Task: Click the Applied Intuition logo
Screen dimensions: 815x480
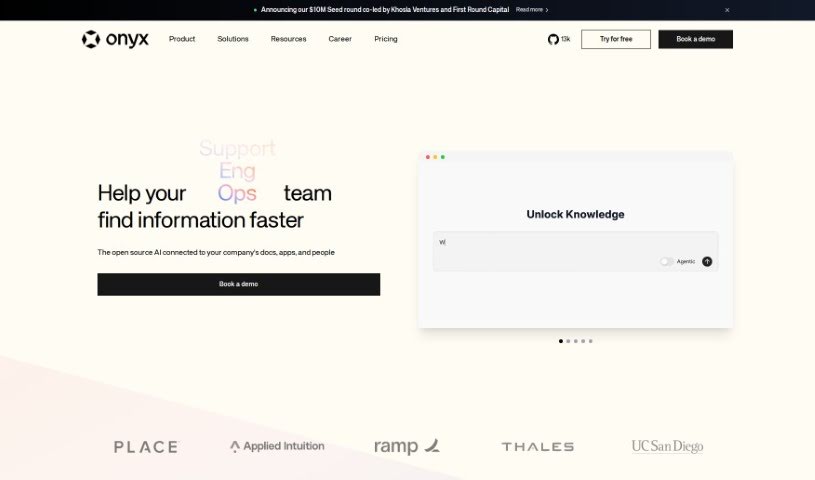Action: [x=277, y=446]
